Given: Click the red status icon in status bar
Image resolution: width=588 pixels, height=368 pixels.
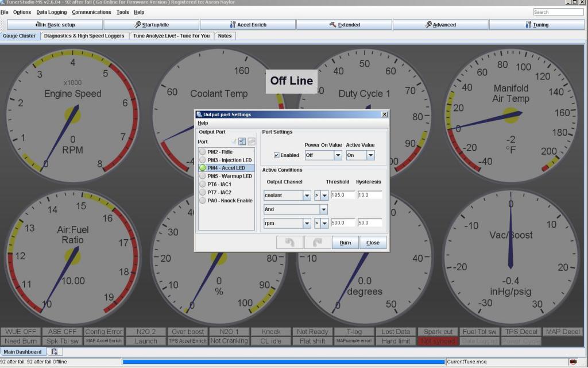Looking at the screenshot, I should pos(572,362).
